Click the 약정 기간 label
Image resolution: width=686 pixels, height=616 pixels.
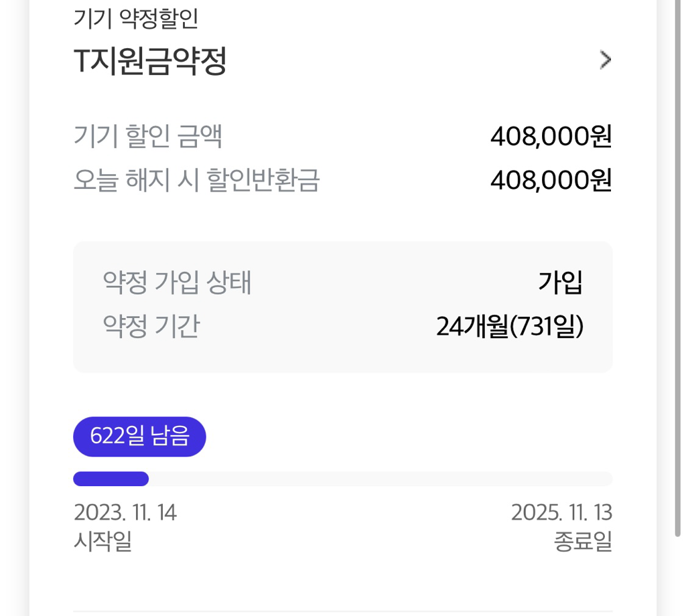click(x=151, y=327)
